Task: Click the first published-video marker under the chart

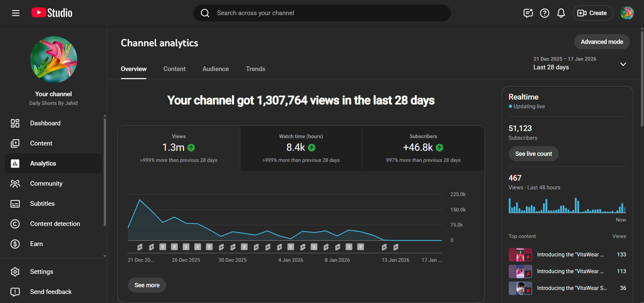Action: pyautogui.click(x=140, y=247)
